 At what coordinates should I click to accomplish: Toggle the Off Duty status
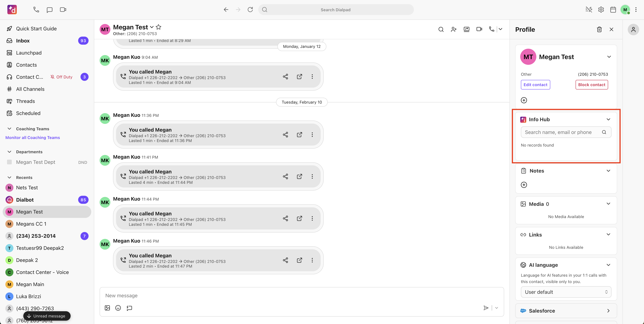click(62, 77)
